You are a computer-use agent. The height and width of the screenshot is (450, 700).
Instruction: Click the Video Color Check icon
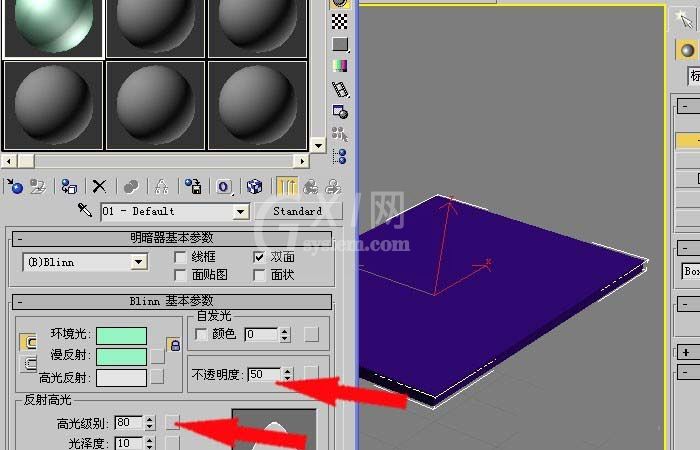340,67
